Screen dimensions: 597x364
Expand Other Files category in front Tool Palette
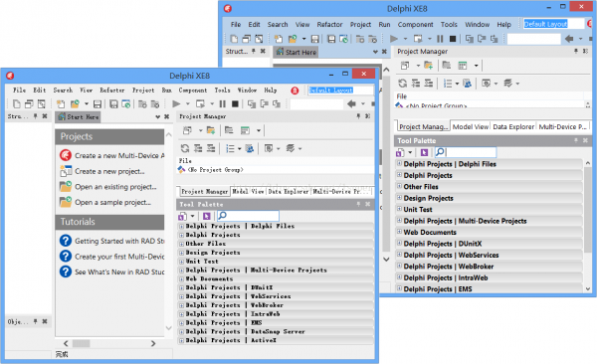tap(182, 244)
